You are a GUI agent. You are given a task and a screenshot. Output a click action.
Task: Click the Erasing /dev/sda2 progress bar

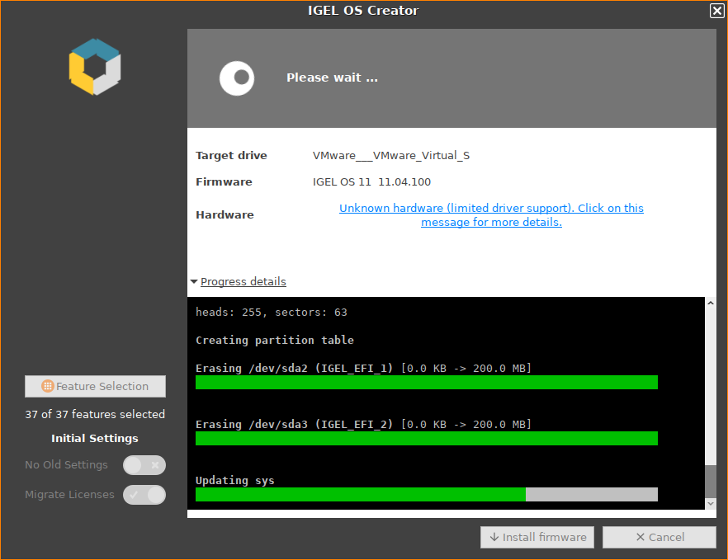427,383
